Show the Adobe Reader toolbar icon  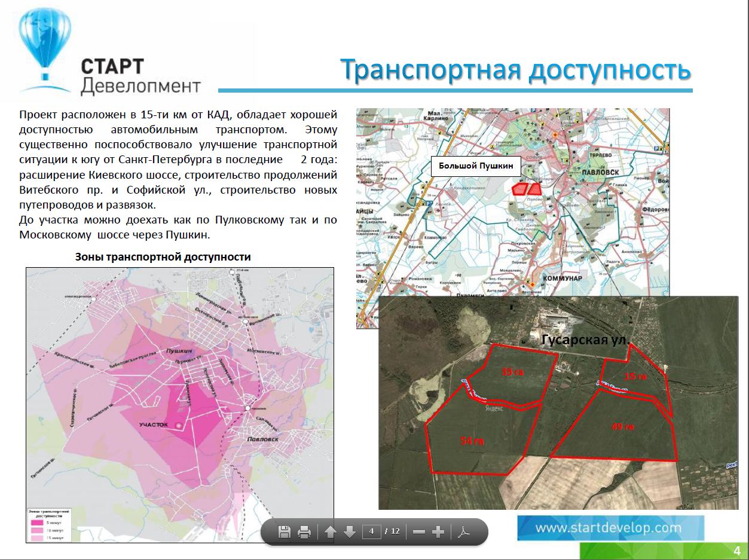tap(464, 531)
